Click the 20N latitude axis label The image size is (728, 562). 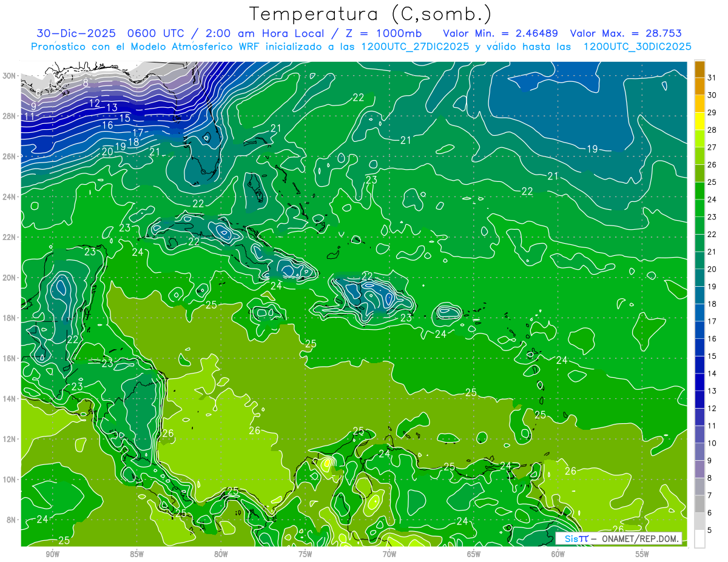(x=10, y=278)
